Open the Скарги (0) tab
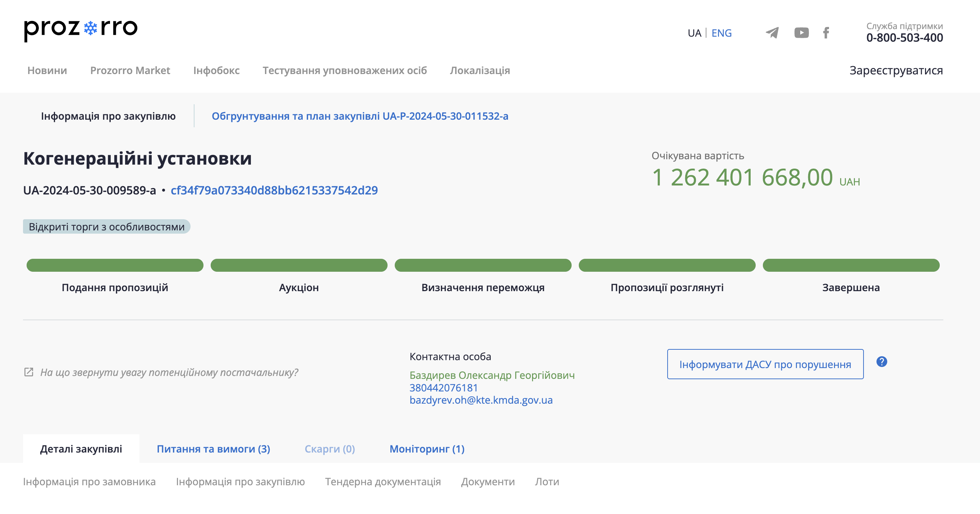Image resolution: width=980 pixels, height=514 pixels. pyautogui.click(x=329, y=449)
